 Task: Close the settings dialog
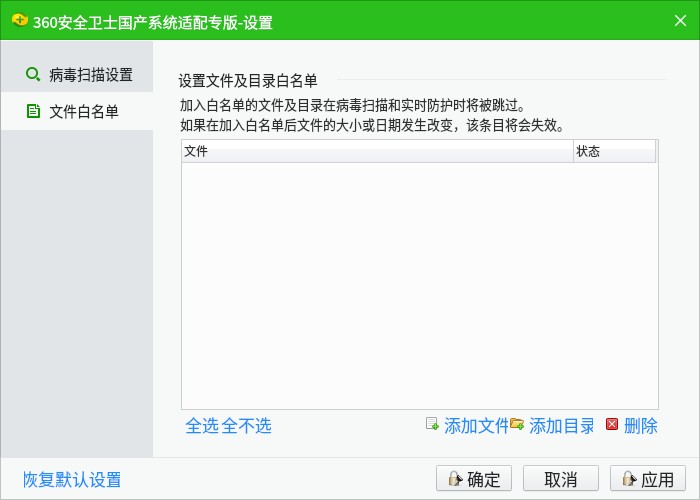tap(680, 21)
